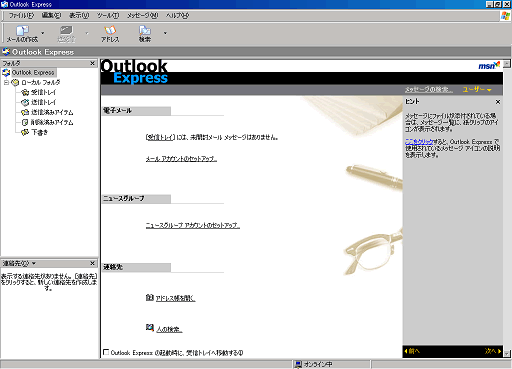
Task: Select the Outbox folder icon
Action: 25,102
